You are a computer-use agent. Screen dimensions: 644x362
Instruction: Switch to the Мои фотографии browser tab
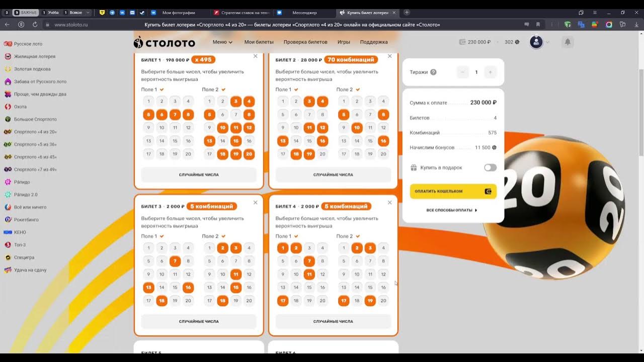tap(179, 13)
